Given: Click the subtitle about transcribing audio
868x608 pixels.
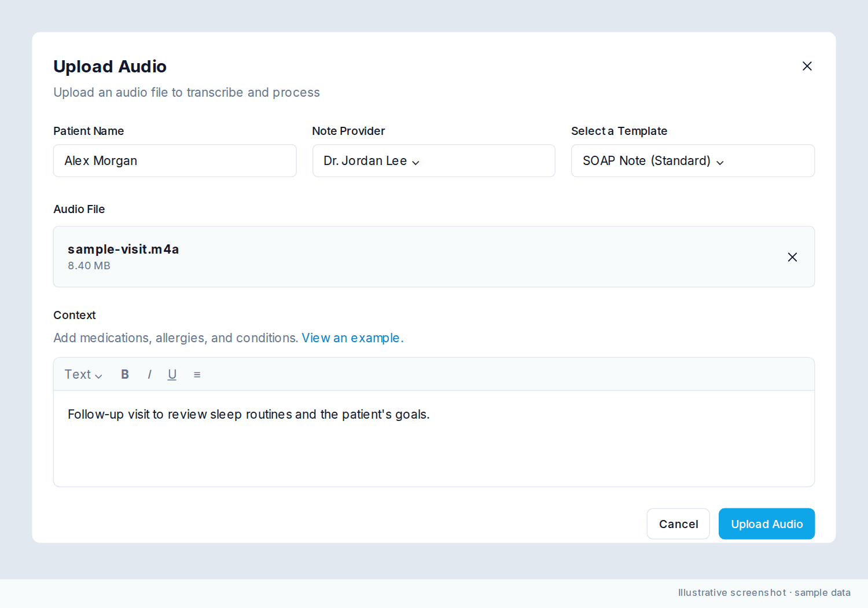Looking at the screenshot, I should coord(186,93).
